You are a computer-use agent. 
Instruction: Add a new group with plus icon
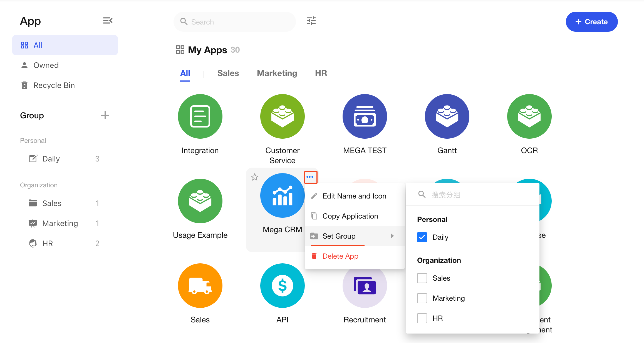point(105,115)
